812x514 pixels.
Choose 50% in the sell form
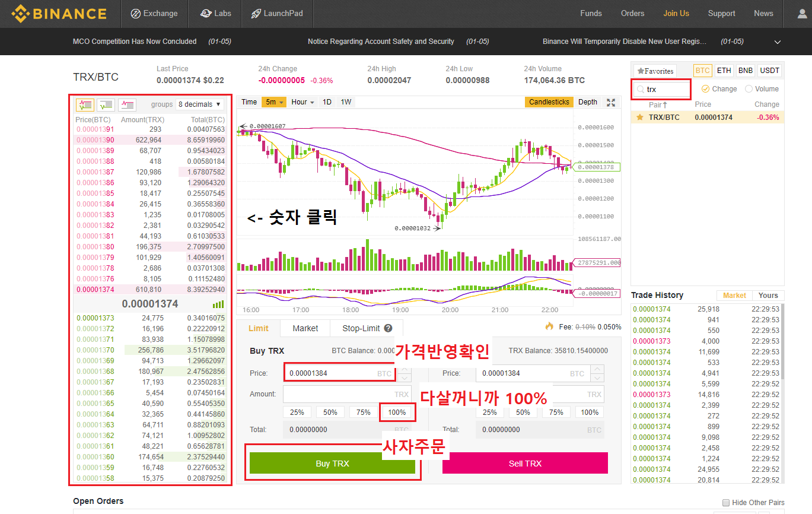point(523,413)
